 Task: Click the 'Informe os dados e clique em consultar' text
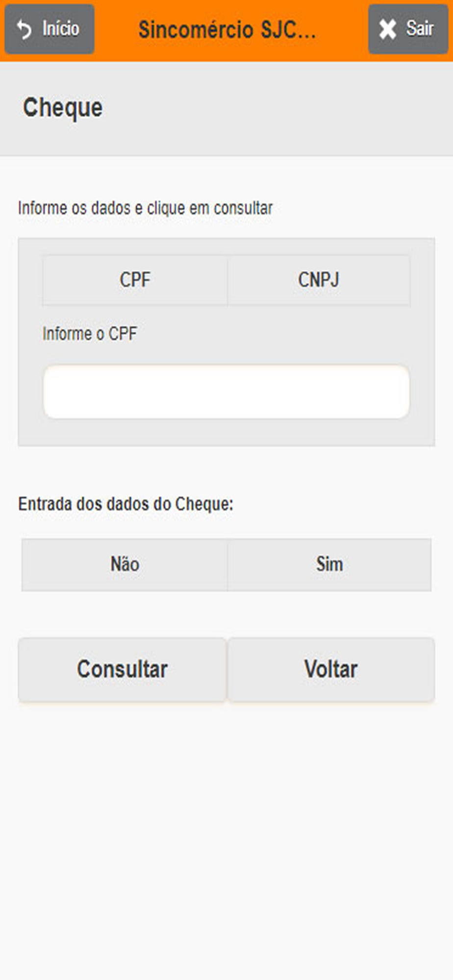pyautogui.click(x=145, y=208)
